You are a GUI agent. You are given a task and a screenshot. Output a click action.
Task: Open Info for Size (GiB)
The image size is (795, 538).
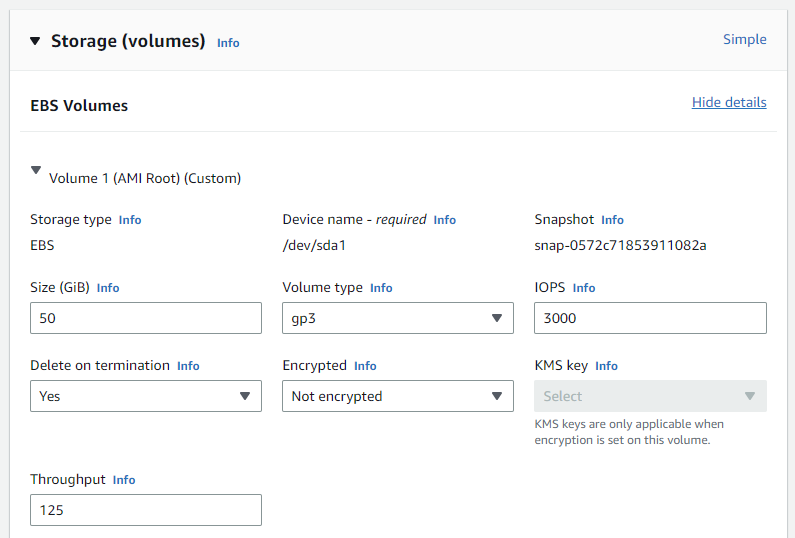(108, 288)
